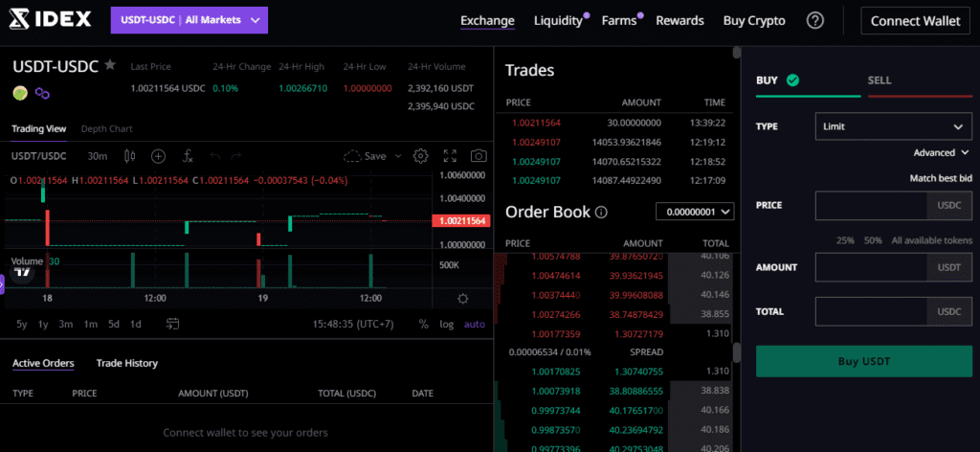Click the IDEX logo
980x452 pixels.
click(50, 20)
